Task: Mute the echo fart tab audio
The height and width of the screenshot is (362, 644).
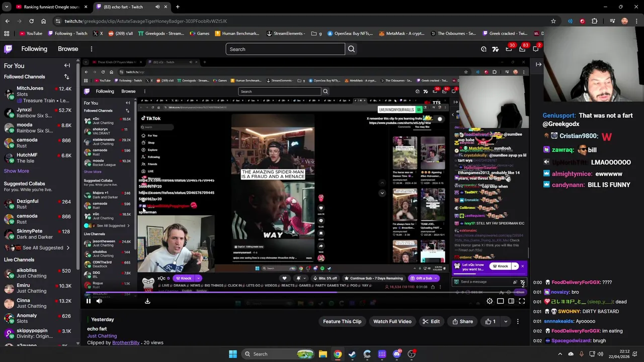Action: coord(157,7)
